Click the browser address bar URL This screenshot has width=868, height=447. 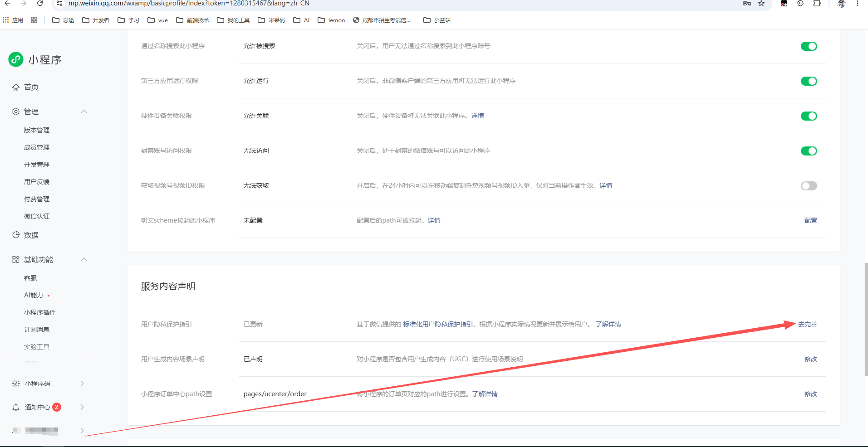point(189,3)
